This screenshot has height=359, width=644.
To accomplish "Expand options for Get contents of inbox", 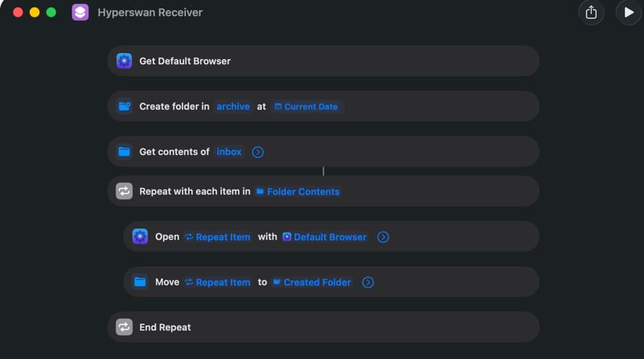I will coord(258,152).
